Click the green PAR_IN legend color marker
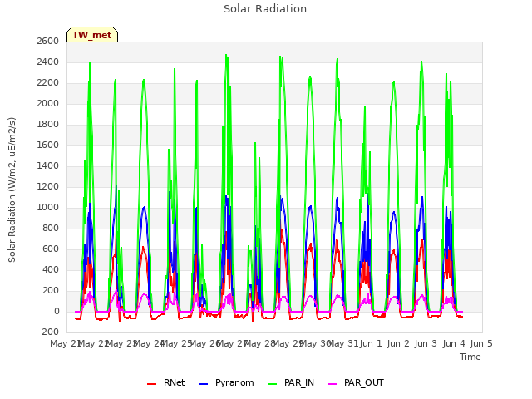The image size is (532, 399). click(x=272, y=384)
